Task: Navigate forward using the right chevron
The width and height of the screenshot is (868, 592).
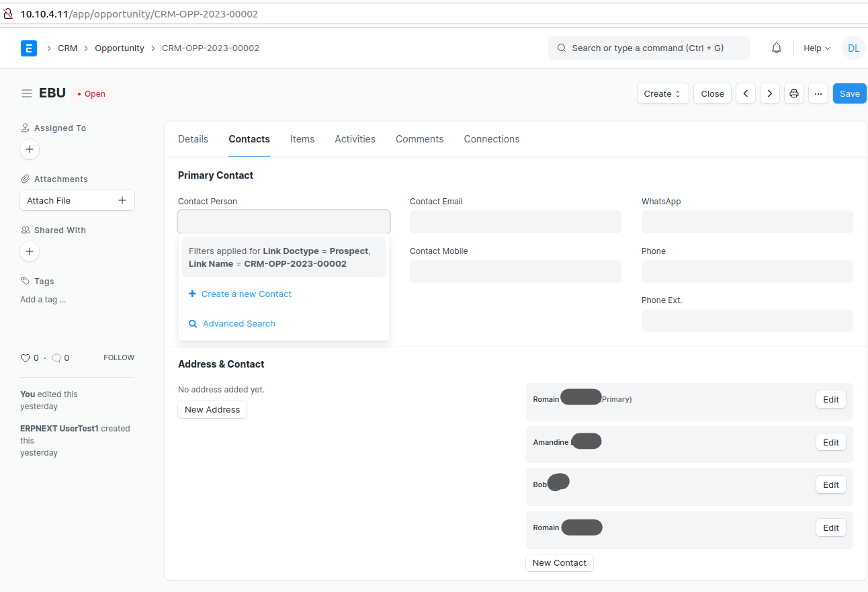Action: coord(769,93)
